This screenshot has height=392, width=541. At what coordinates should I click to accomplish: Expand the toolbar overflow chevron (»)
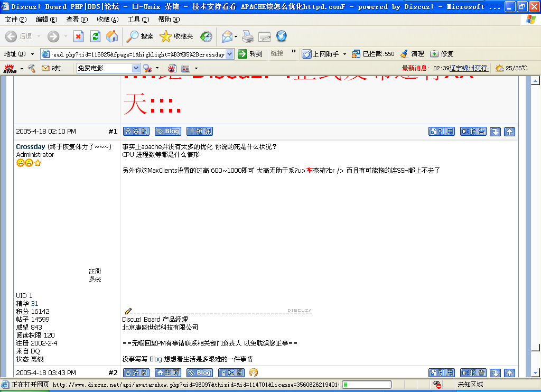(x=294, y=51)
